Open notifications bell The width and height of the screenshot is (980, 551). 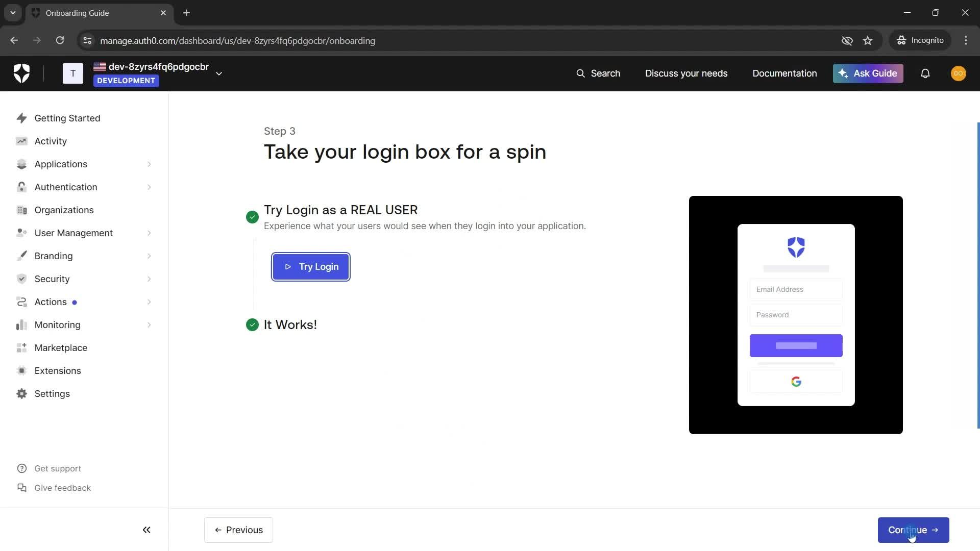pos(925,73)
